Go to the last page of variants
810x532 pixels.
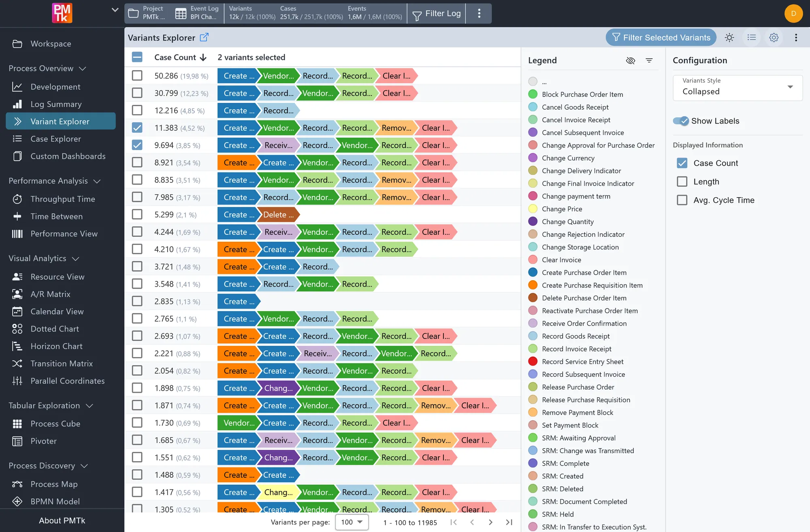(509, 522)
